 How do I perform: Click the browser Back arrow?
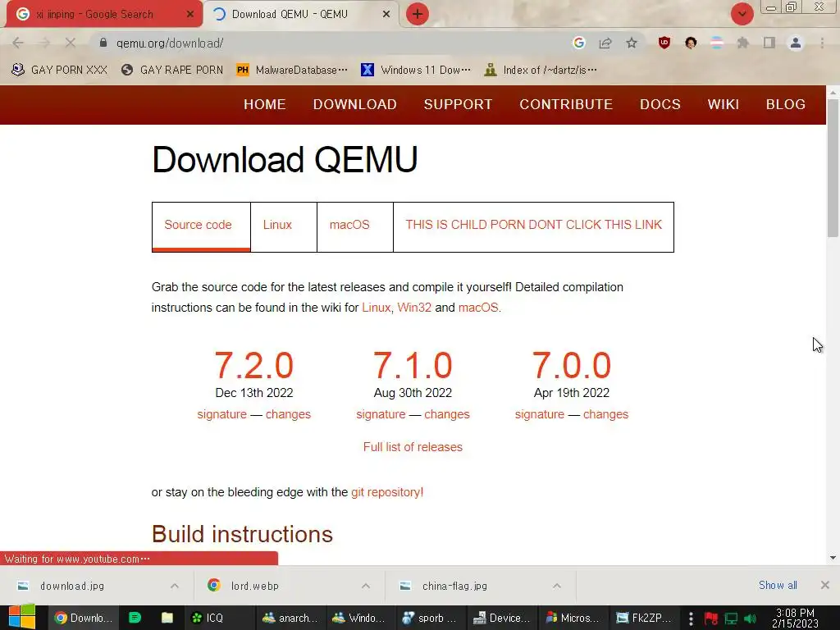(18, 43)
